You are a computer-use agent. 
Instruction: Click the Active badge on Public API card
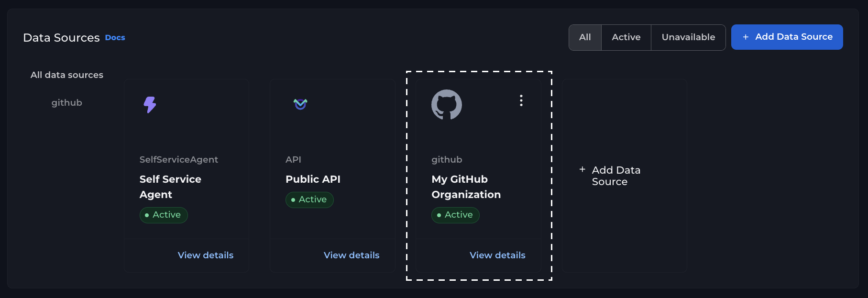pos(309,199)
